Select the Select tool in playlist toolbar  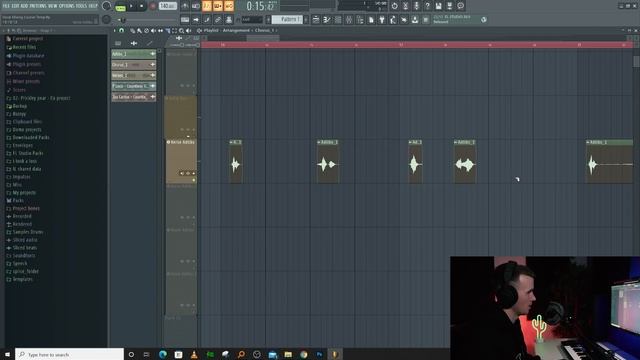[x=174, y=31]
